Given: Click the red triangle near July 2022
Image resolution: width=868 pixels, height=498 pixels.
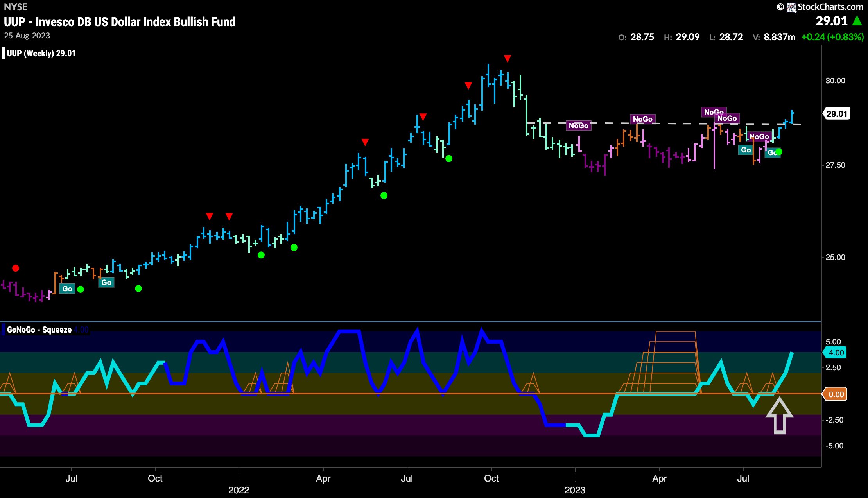Looking at the screenshot, I should [423, 117].
